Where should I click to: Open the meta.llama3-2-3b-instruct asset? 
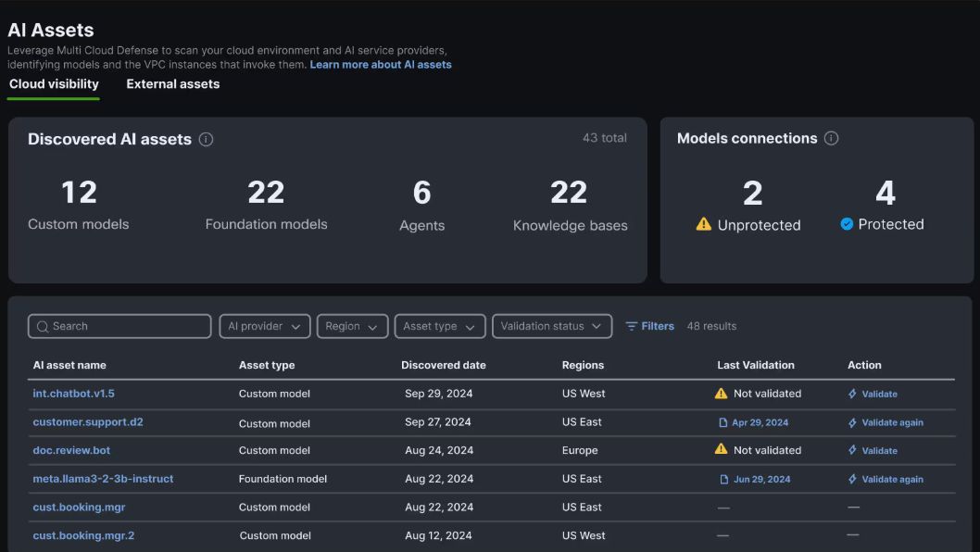103,479
